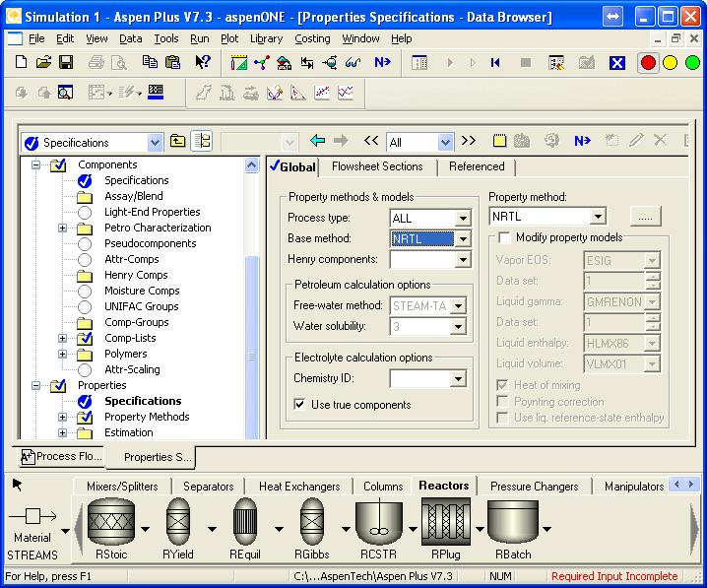The width and height of the screenshot is (707, 588).
Task: Click the next form >> button
Action: 468,141
